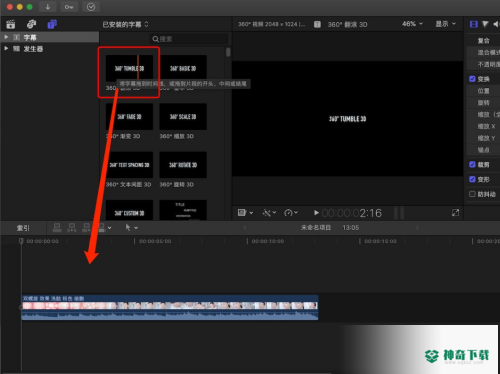Toggle the 变形 distort checkbox
The width and height of the screenshot is (500, 374).
point(472,179)
